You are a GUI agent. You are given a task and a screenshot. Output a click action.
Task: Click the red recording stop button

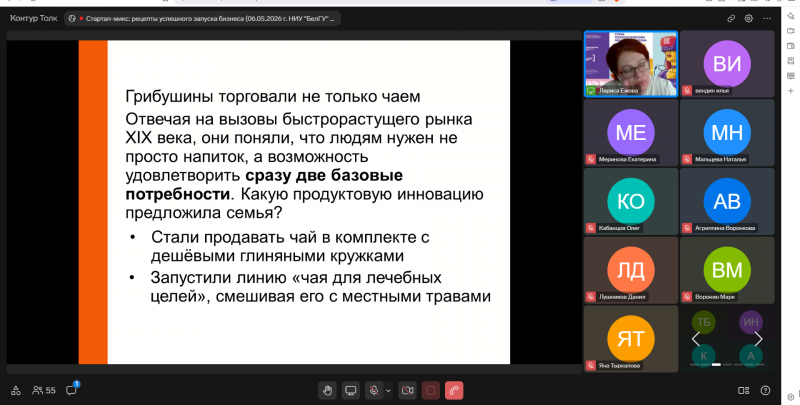431,391
